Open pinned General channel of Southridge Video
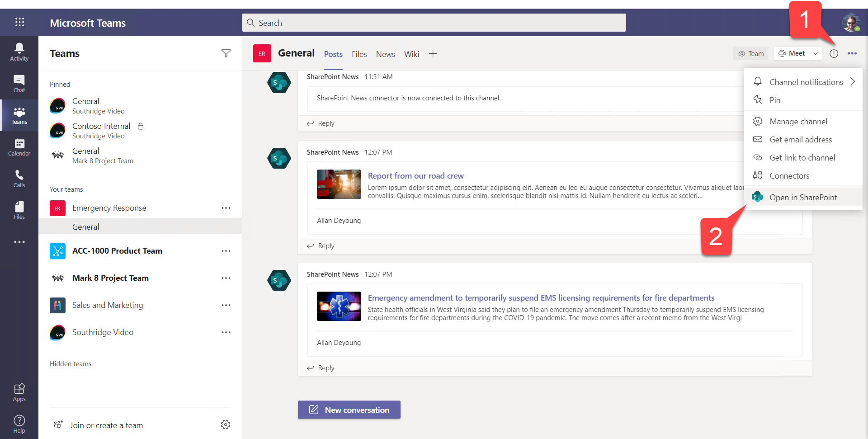Image resolution: width=868 pixels, height=439 pixels. click(x=140, y=106)
